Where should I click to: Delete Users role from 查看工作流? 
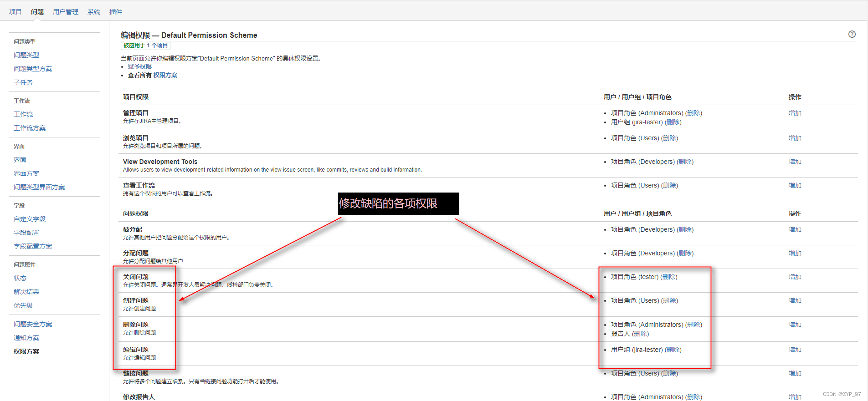pos(669,185)
